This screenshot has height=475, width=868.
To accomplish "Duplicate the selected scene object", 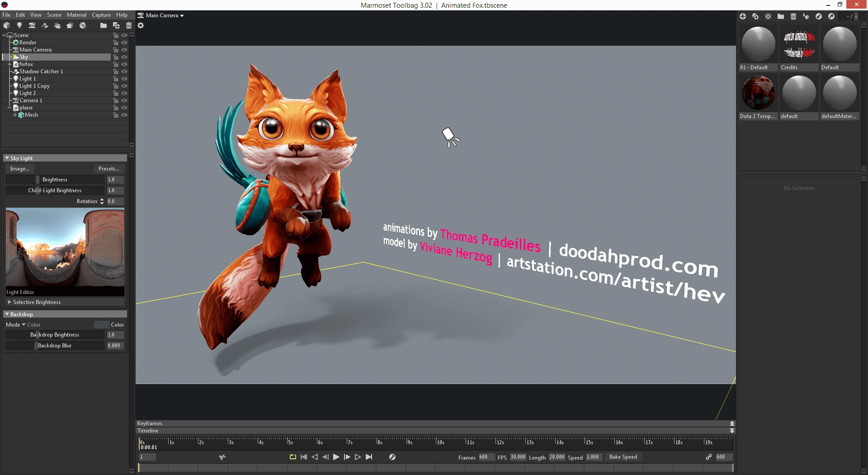I will coord(116,25).
